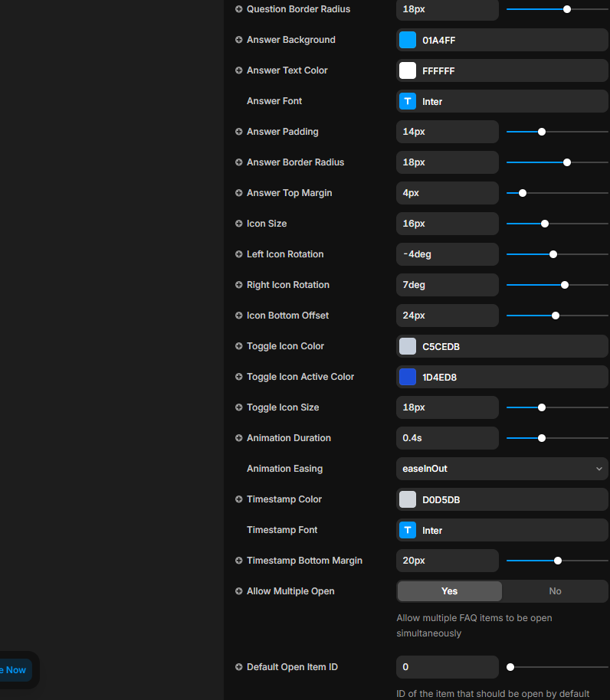610x700 pixels.
Task: Click the Timestamp Color swatch D0D5DB
Action: point(408,499)
